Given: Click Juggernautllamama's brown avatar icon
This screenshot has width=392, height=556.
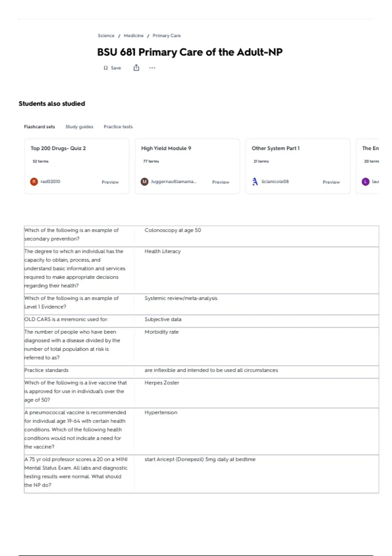Looking at the screenshot, I should (144, 182).
